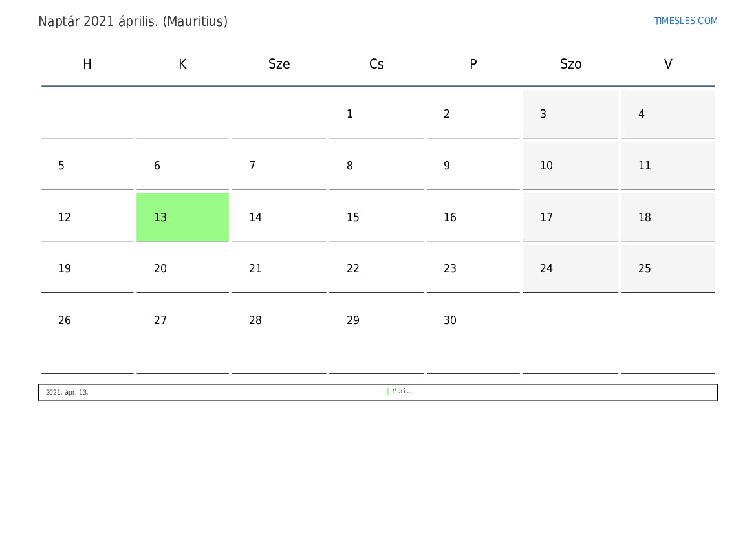The width and height of the screenshot is (756, 535).
Task: Click the date 2021. ápr. 13. in footer
Action: pos(67,392)
